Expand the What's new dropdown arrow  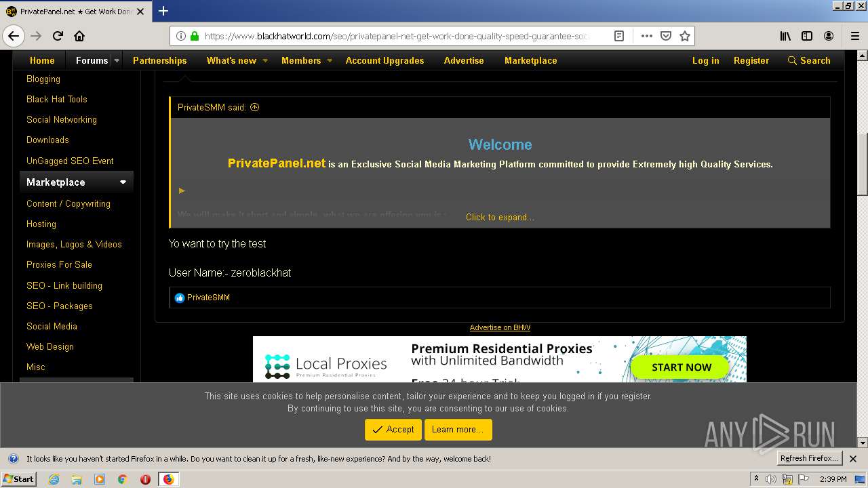pos(265,60)
